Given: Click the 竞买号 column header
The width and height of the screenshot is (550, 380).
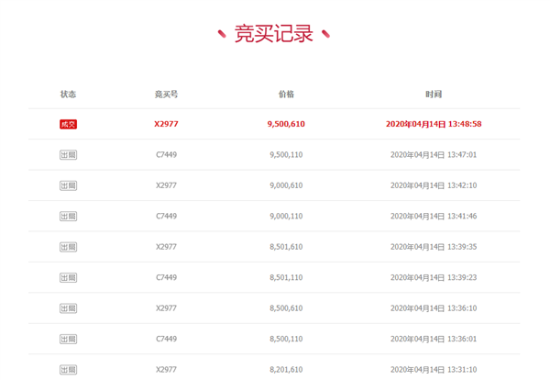Looking at the screenshot, I should [166, 94].
